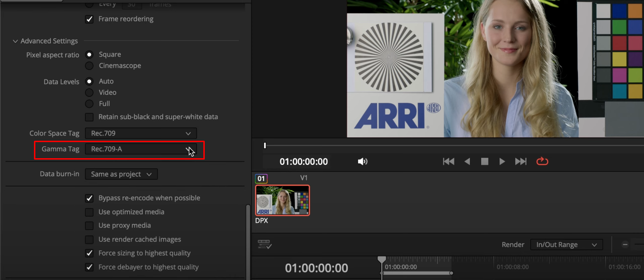This screenshot has width=644, height=280.
Task: Choose Video data levels option
Action: point(89,93)
